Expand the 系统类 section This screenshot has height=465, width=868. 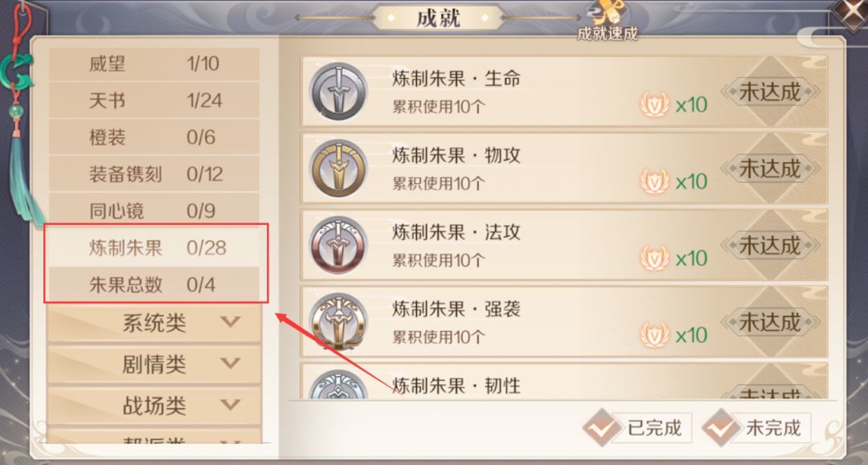(153, 323)
